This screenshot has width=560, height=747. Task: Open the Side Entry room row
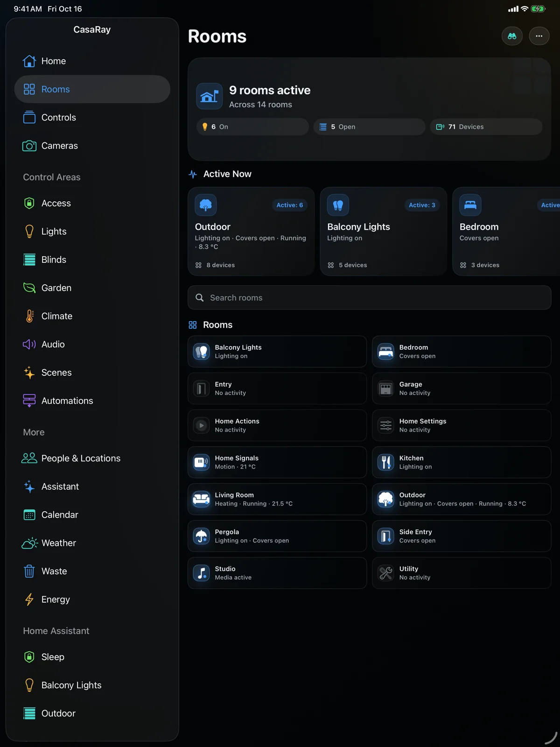click(x=462, y=536)
